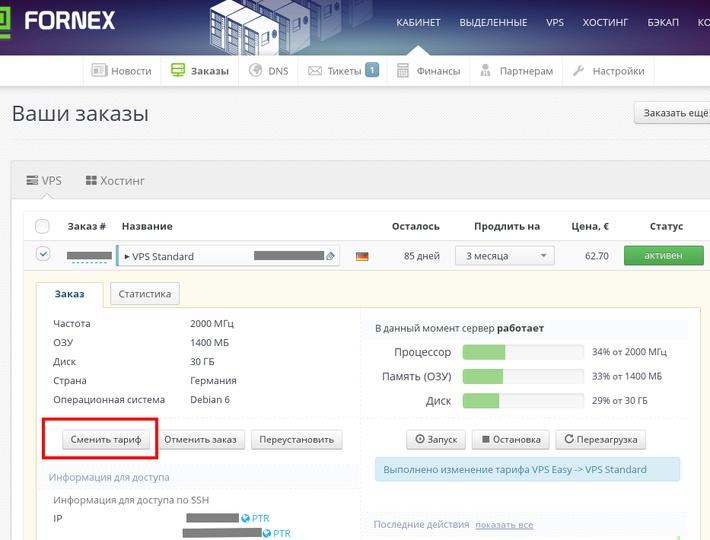This screenshot has height=540, width=710.
Task: Click the Статус column header
Action: (x=666, y=226)
